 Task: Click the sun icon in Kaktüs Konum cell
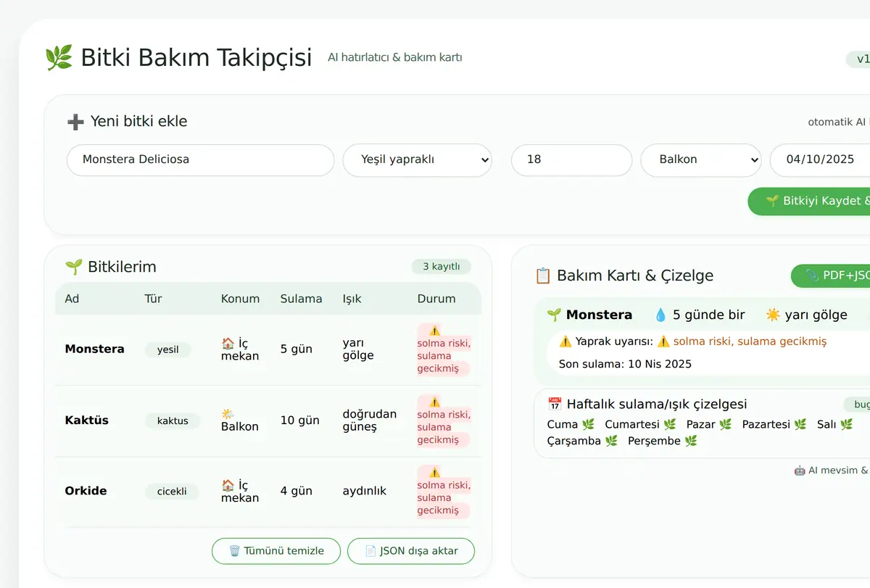tap(228, 414)
